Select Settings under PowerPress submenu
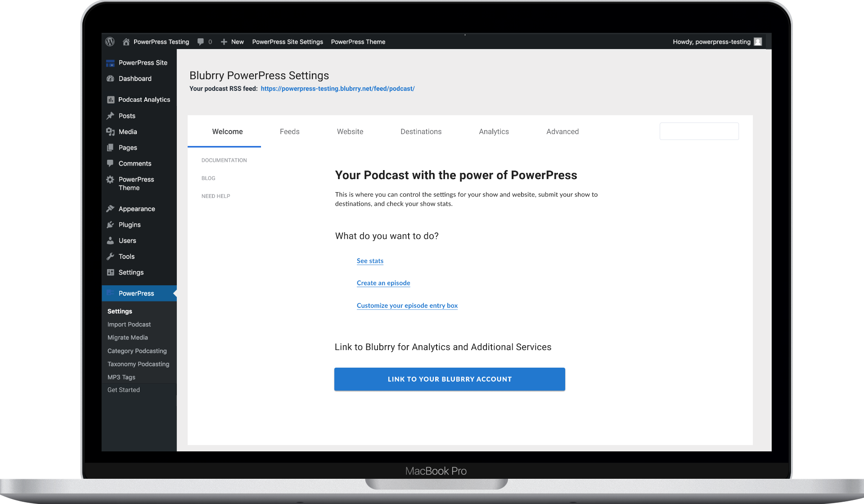Viewport: 864px width, 504px height. (120, 311)
